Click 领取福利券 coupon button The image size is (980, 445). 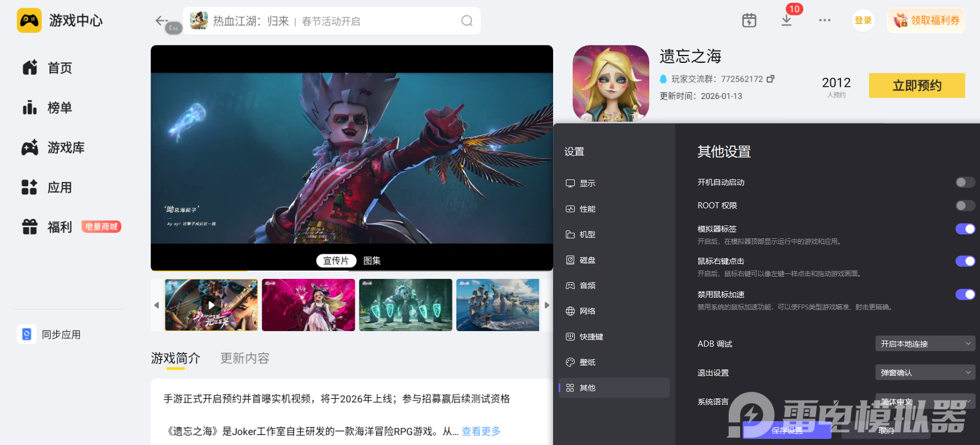coord(926,21)
